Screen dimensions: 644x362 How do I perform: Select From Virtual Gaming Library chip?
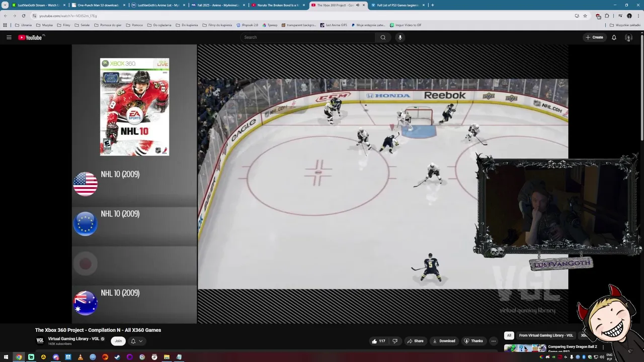click(546, 335)
